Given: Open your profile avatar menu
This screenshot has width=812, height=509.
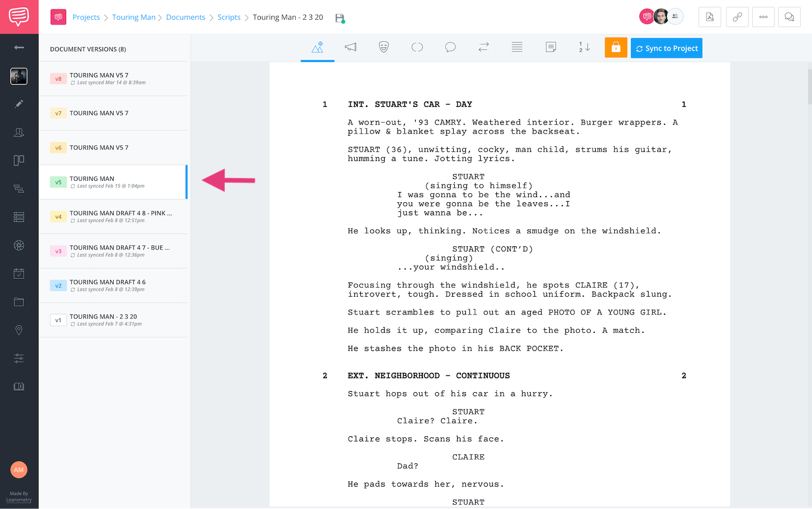Looking at the screenshot, I should point(661,16).
